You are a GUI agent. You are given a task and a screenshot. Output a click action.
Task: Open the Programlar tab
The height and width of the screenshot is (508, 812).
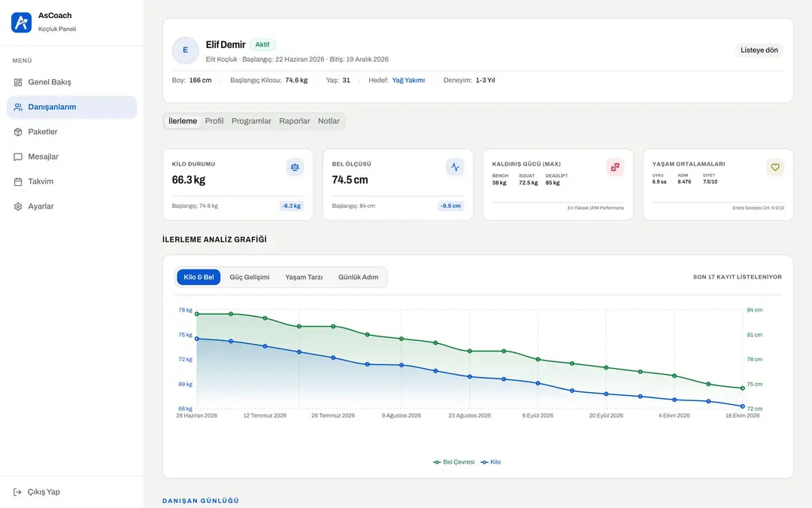(251, 120)
